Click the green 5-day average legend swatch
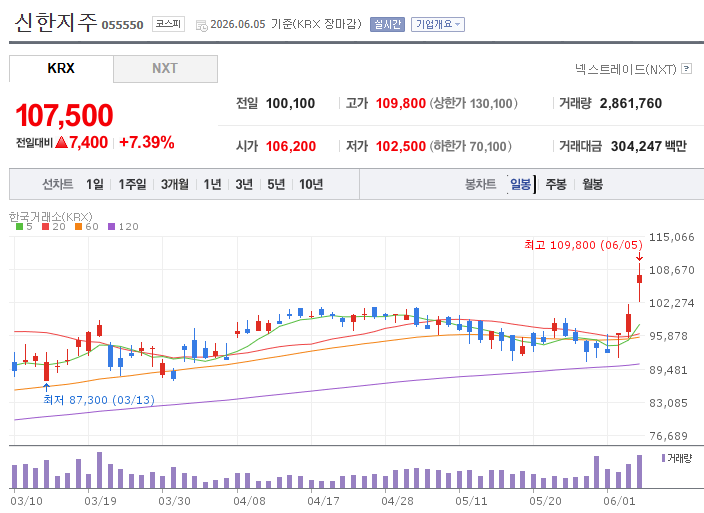This screenshot has height=513, width=704. click(19, 227)
